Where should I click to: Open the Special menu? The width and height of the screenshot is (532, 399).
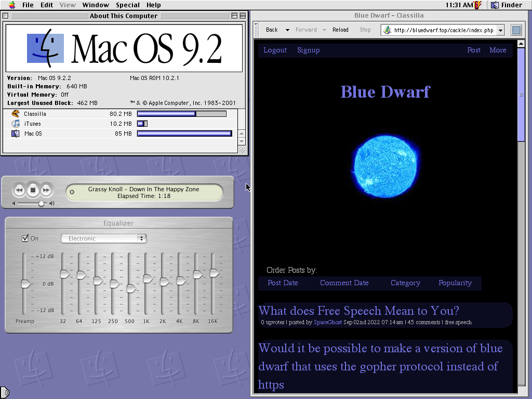coord(128,5)
